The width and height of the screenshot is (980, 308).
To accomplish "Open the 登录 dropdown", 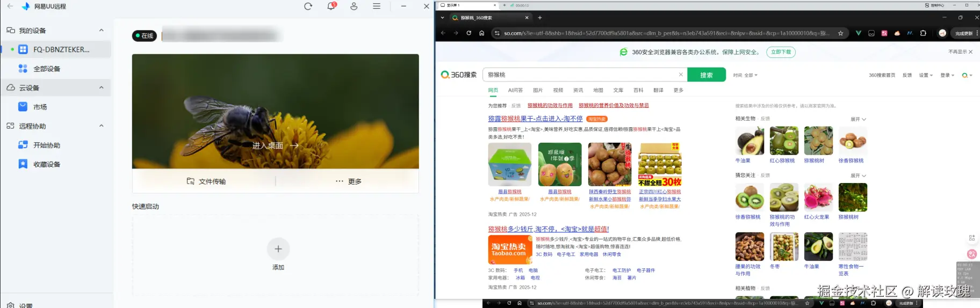I will pos(947,75).
